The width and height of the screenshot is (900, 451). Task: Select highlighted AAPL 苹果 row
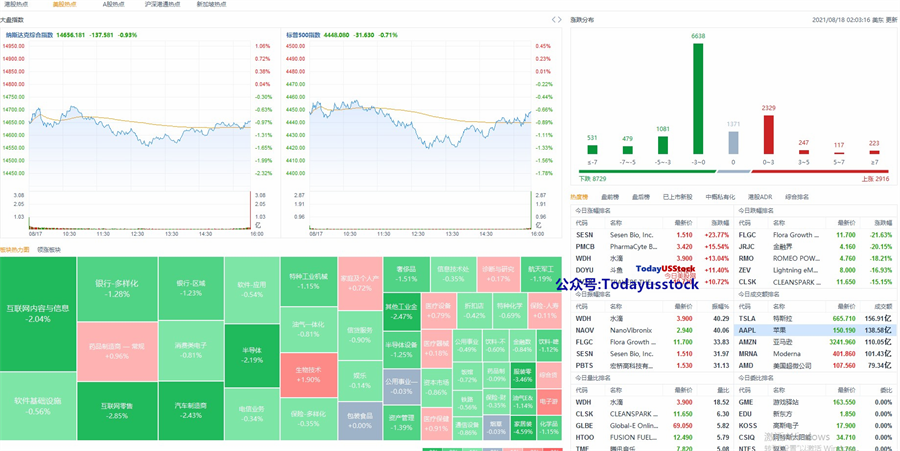coord(814,330)
